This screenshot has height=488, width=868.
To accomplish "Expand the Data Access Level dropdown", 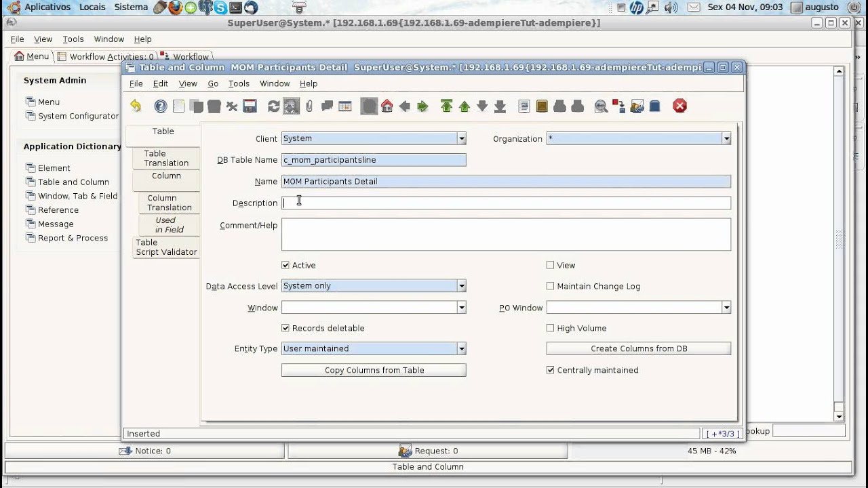I will [x=461, y=286].
